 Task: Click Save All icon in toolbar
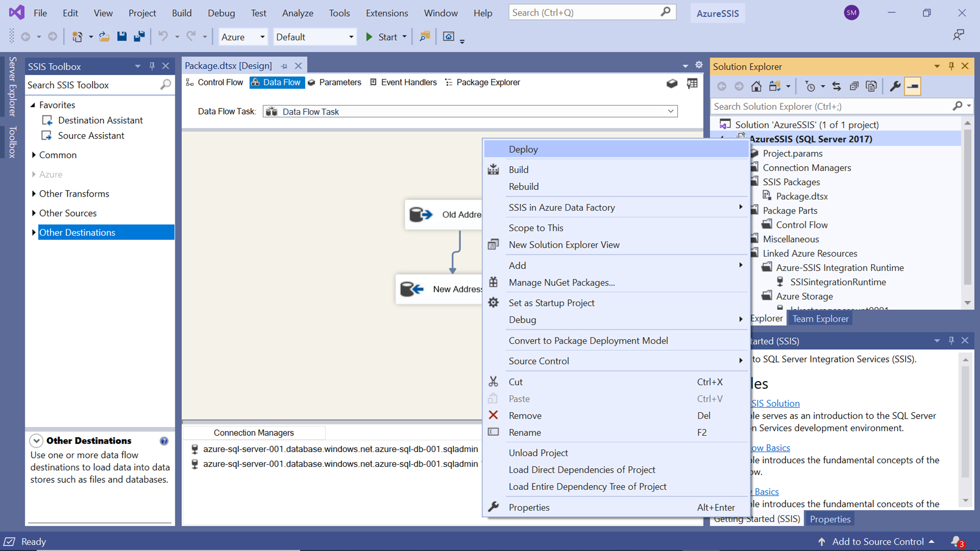pos(139,37)
